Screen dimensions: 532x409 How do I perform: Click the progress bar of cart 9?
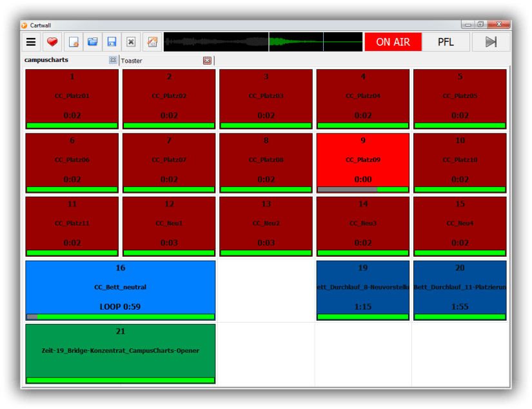(x=362, y=189)
